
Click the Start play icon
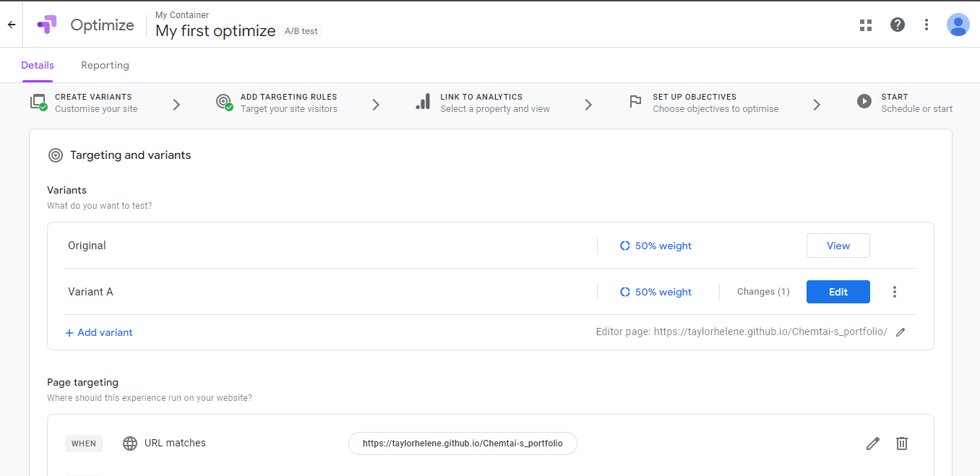864,101
